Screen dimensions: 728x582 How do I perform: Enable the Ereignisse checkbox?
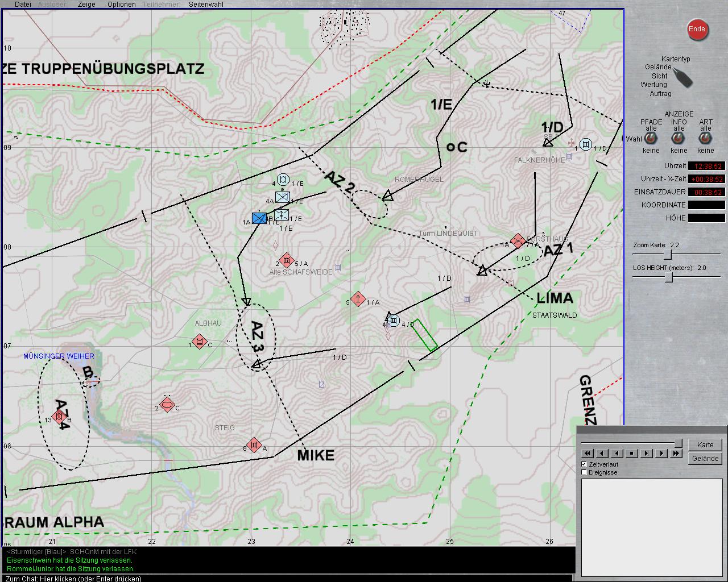pyautogui.click(x=584, y=472)
